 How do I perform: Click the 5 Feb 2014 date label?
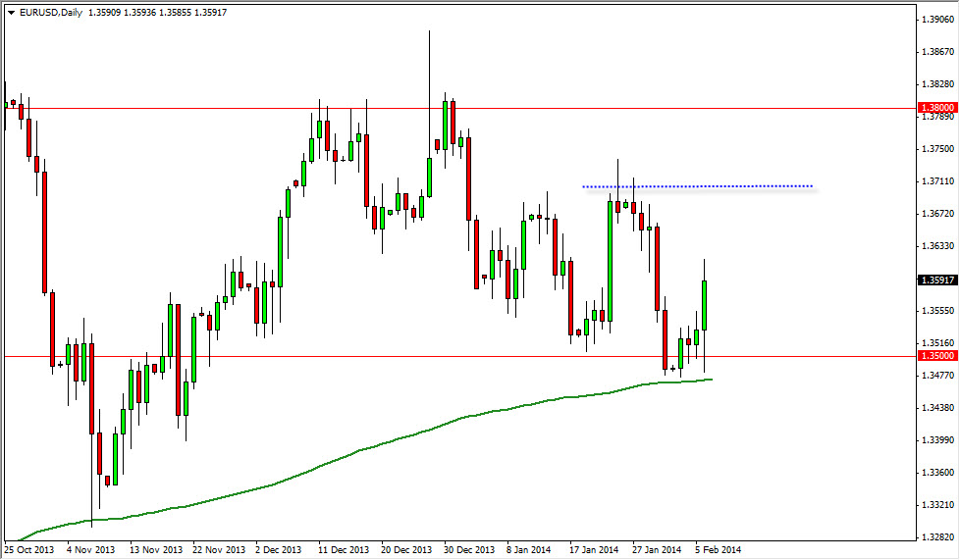(719, 549)
